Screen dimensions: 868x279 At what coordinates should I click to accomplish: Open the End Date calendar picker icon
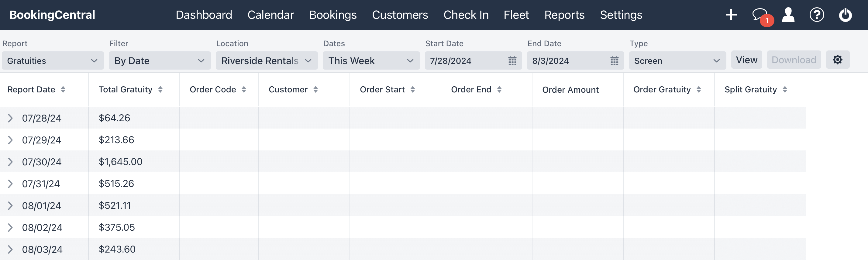point(614,61)
